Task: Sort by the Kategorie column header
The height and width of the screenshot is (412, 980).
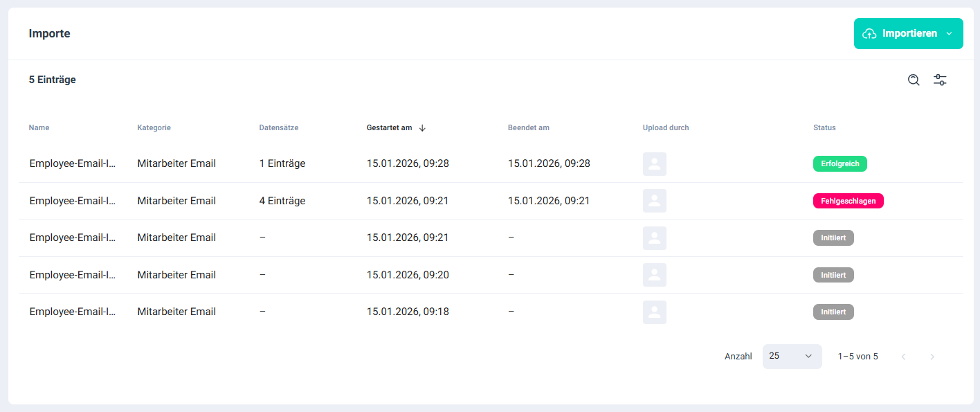Action: pyautogui.click(x=154, y=128)
